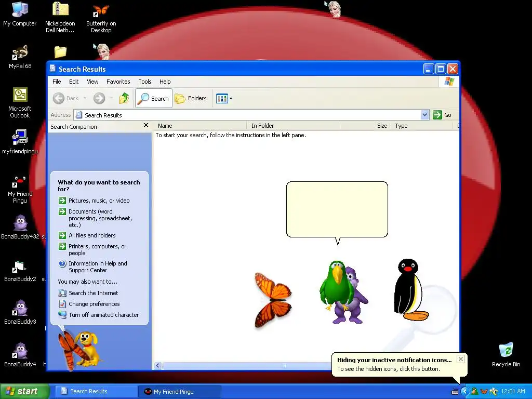Open the Help menu
Image resolution: width=532 pixels, height=399 pixels.
(165, 82)
